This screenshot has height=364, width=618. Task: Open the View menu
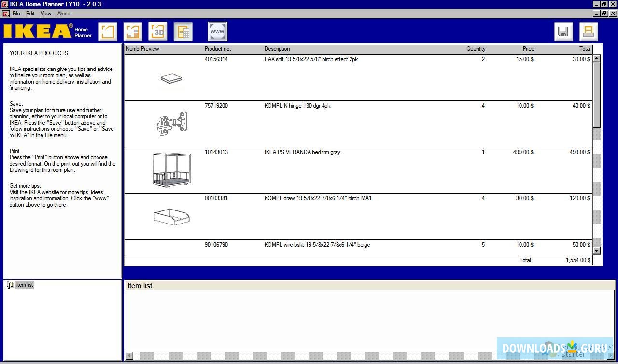(45, 13)
